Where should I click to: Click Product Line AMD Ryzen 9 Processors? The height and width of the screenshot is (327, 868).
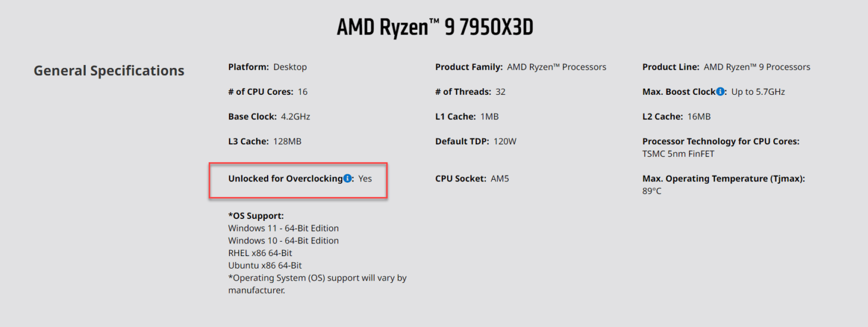tap(726, 67)
